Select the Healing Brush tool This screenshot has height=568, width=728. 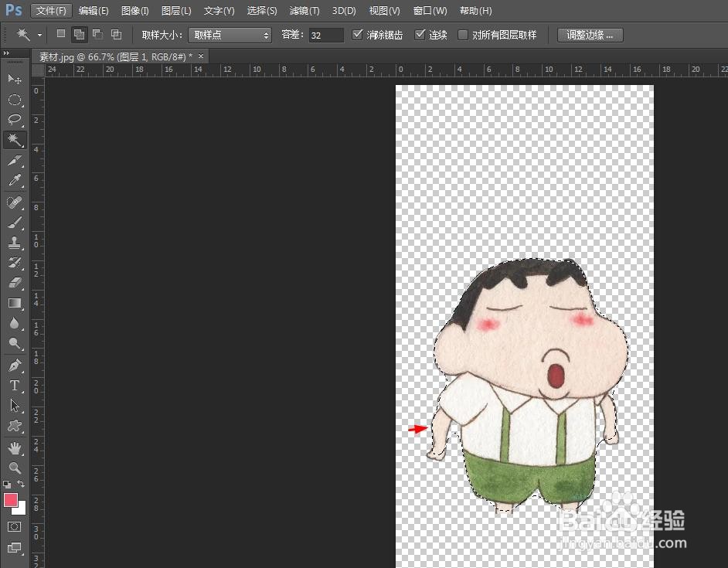tap(15, 202)
